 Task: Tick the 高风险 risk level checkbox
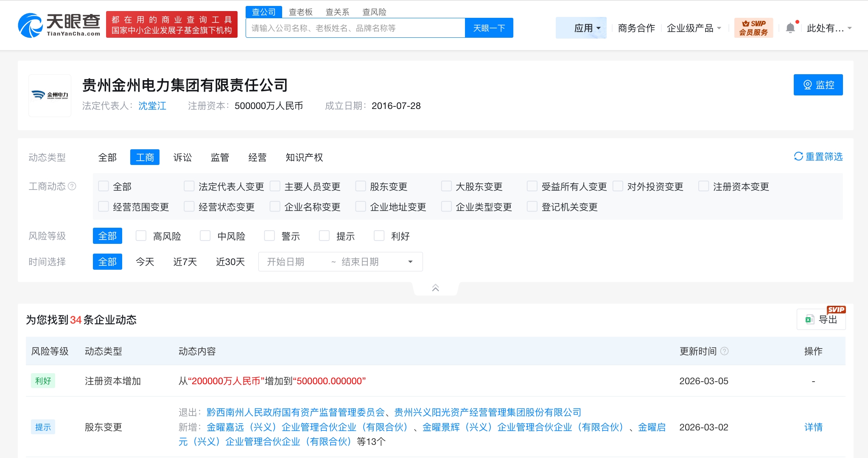click(141, 236)
